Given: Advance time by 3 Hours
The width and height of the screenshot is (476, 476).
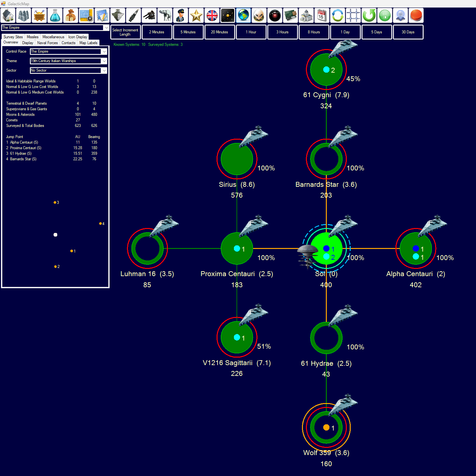Looking at the screenshot, I should pos(282,32).
